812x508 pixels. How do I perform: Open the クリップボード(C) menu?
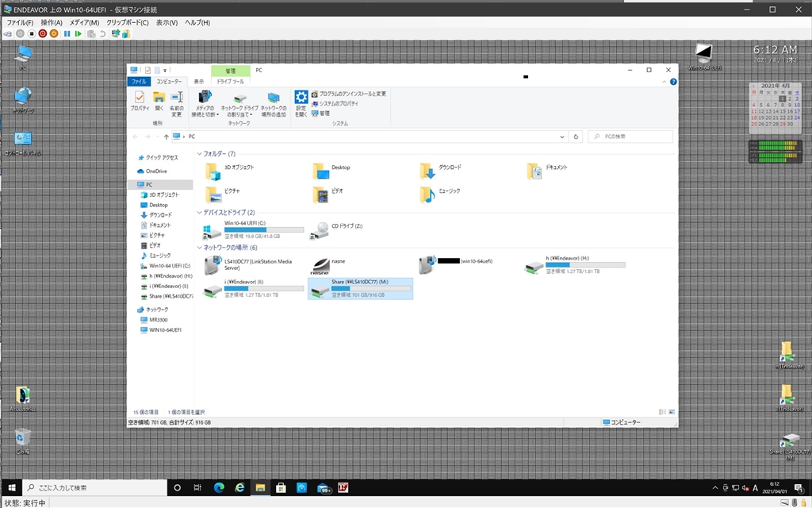(x=128, y=23)
